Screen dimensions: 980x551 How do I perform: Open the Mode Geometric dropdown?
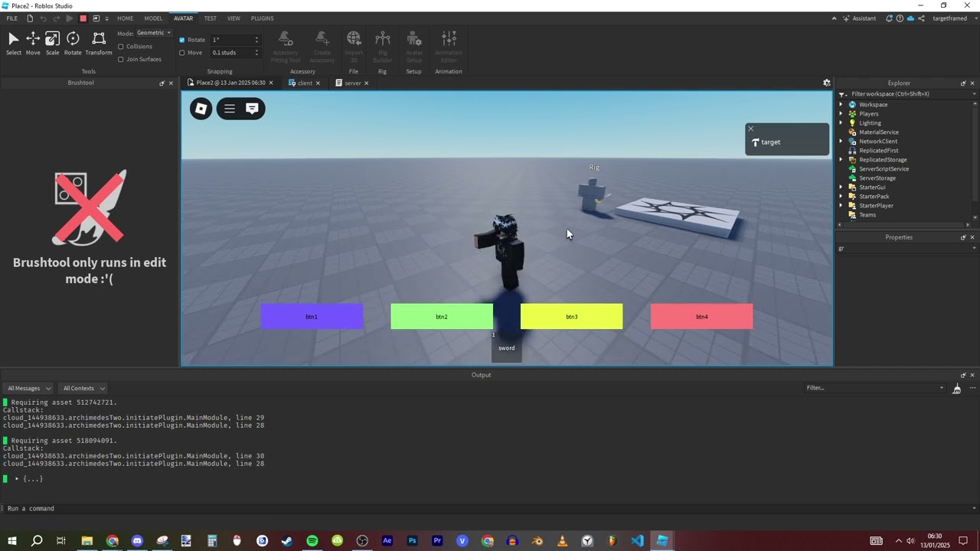pos(154,33)
